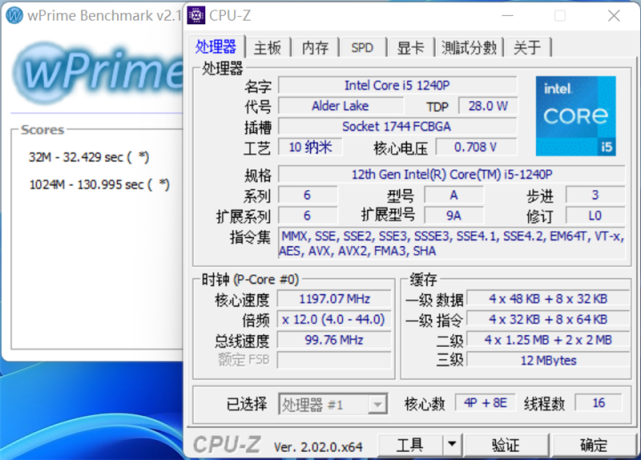Viewport: 641px width, 460px height.
Task: Click the 步进 value 3
Action: click(595, 195)
